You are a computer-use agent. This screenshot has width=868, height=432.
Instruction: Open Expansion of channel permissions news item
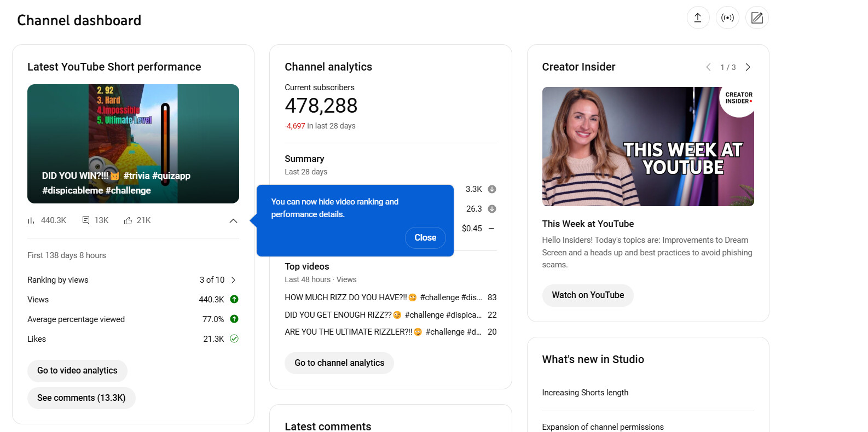click(603, 427)
